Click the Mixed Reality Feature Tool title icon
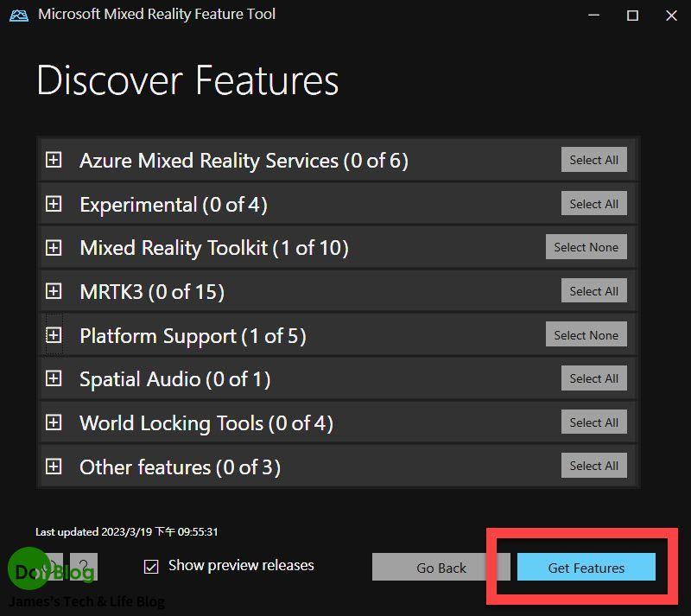This screenshot has width=691, height=616. point(19,16)
